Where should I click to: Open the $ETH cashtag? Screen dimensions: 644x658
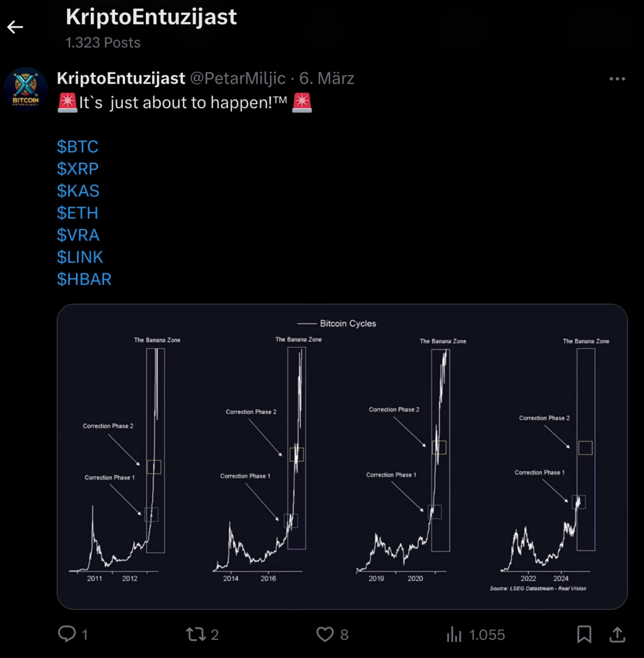click(77, 213)
